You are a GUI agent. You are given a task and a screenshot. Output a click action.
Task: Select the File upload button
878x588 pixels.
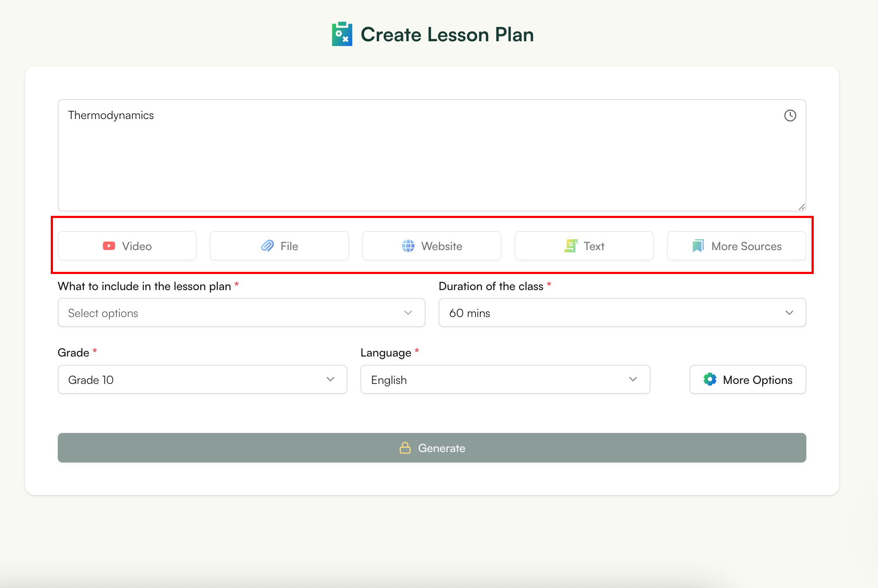point(279,246)
